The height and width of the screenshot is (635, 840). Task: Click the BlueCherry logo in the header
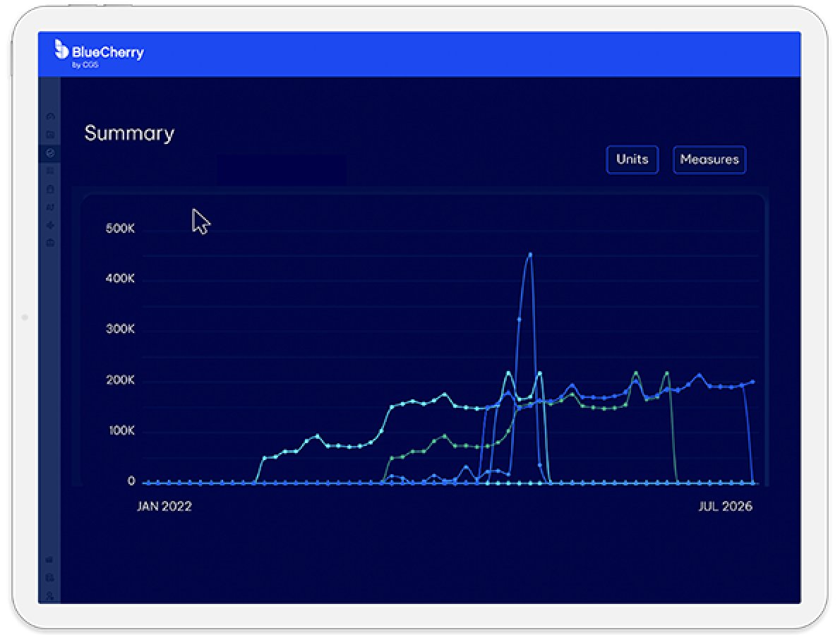point(99,52)
